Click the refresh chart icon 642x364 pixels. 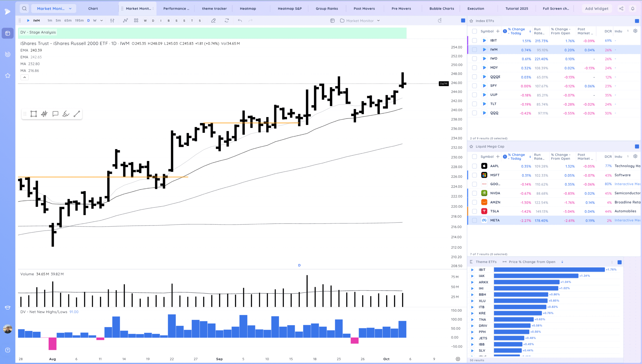coord(227,21)
